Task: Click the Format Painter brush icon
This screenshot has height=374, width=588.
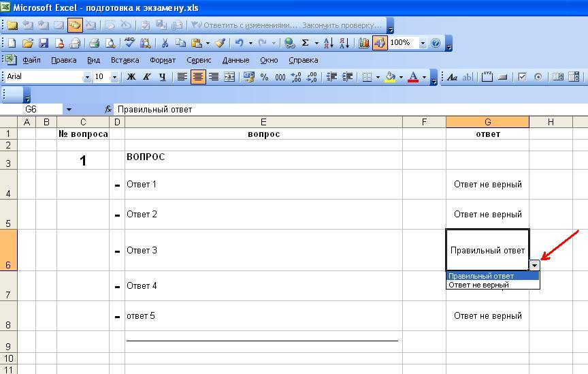Action: [219, 43]
